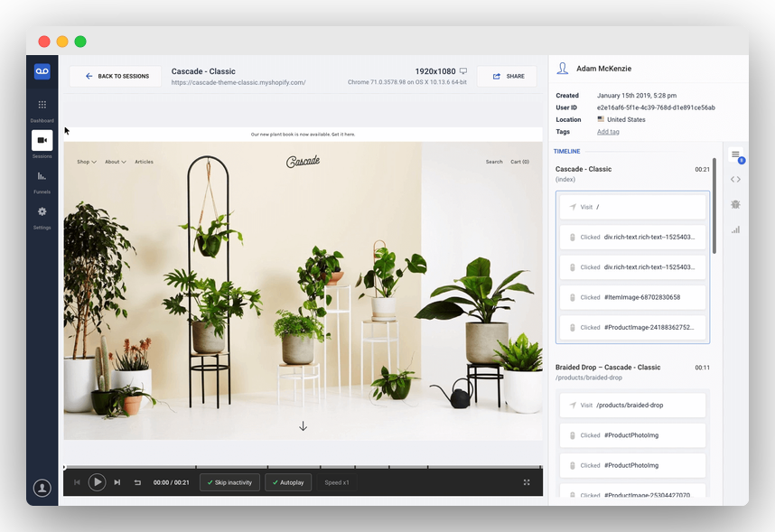This screenshot has width=775, height=532.
Task: Enter fullscreen with the expand icon
Action: [527, 482]
